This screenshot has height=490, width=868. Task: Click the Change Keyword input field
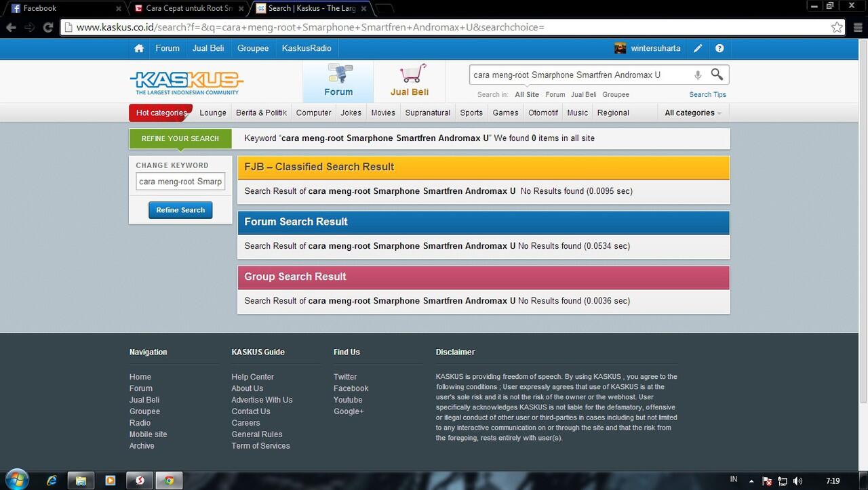(180, 182)
